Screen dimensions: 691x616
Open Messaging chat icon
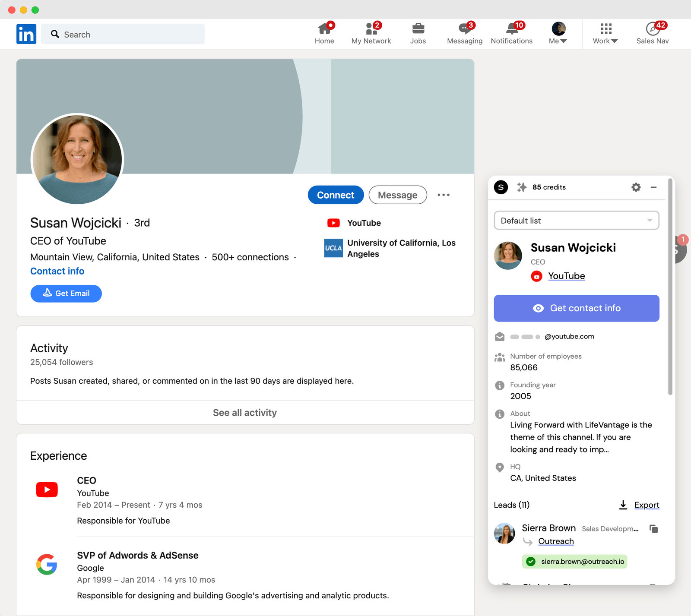465,28
